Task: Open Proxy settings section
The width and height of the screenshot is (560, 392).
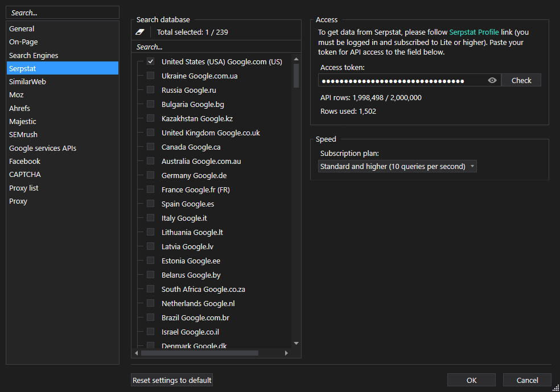Action: (x=63, y=201)
